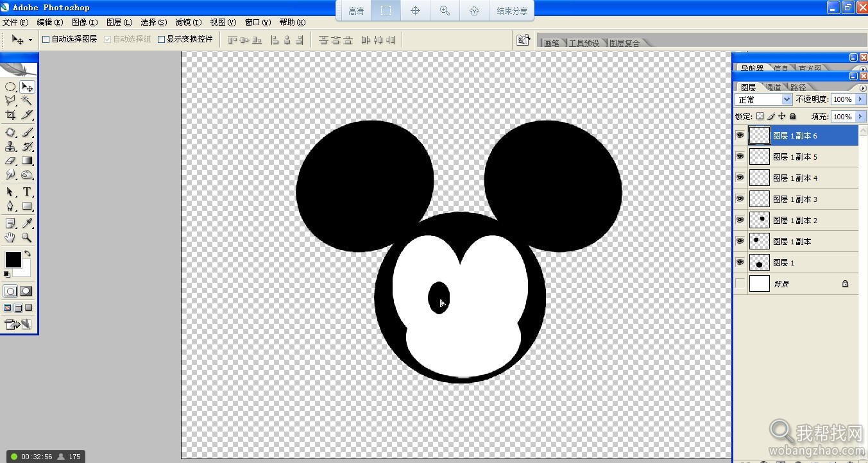
Task: Select the Crop tool
Action: [10, 115]
